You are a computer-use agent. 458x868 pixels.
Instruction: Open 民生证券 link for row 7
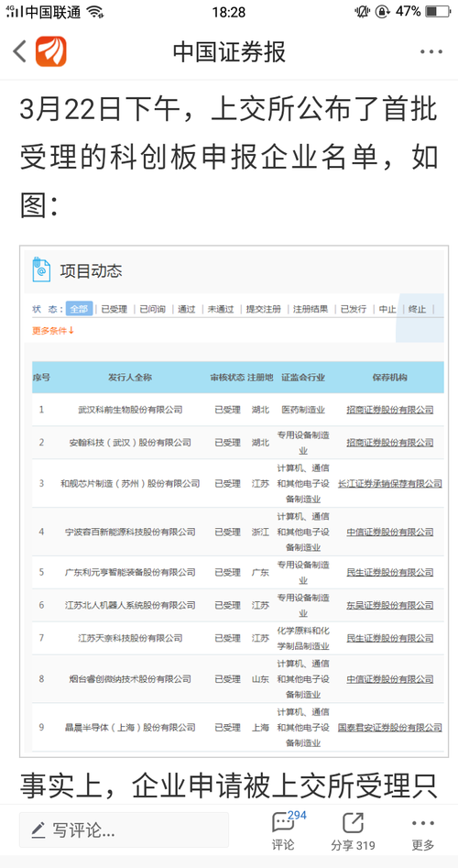pyautogui.click(x=390, y=638)
